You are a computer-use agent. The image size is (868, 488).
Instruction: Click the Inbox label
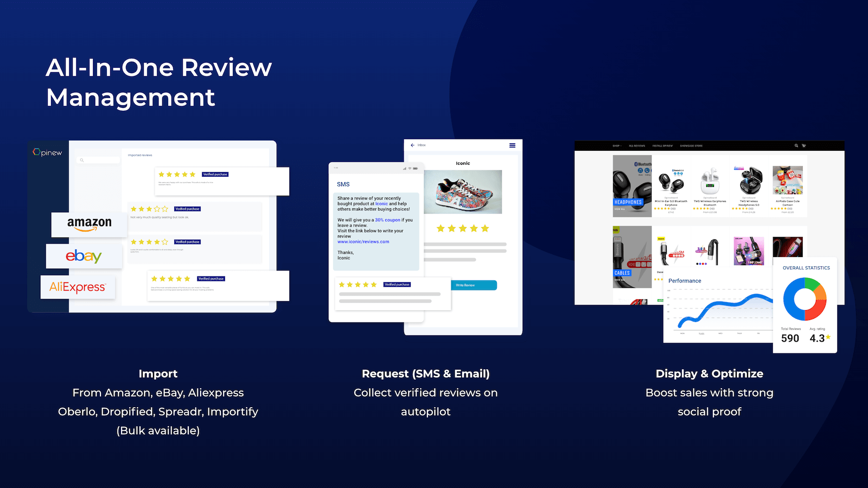tap(422, 145)
